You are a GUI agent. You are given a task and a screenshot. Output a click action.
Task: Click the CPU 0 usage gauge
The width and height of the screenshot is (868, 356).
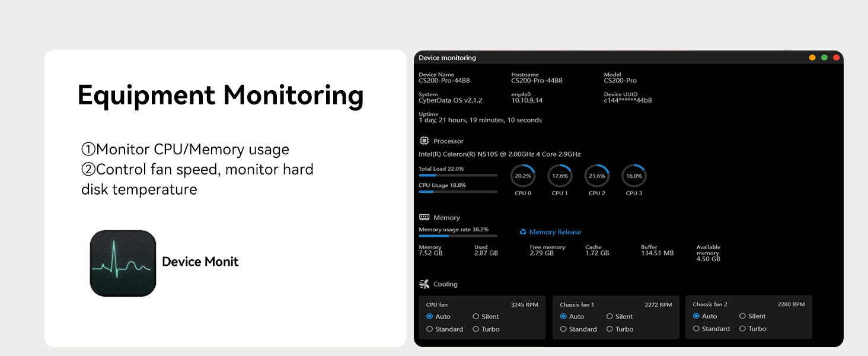pyautogui.click(x=522, y=176)
